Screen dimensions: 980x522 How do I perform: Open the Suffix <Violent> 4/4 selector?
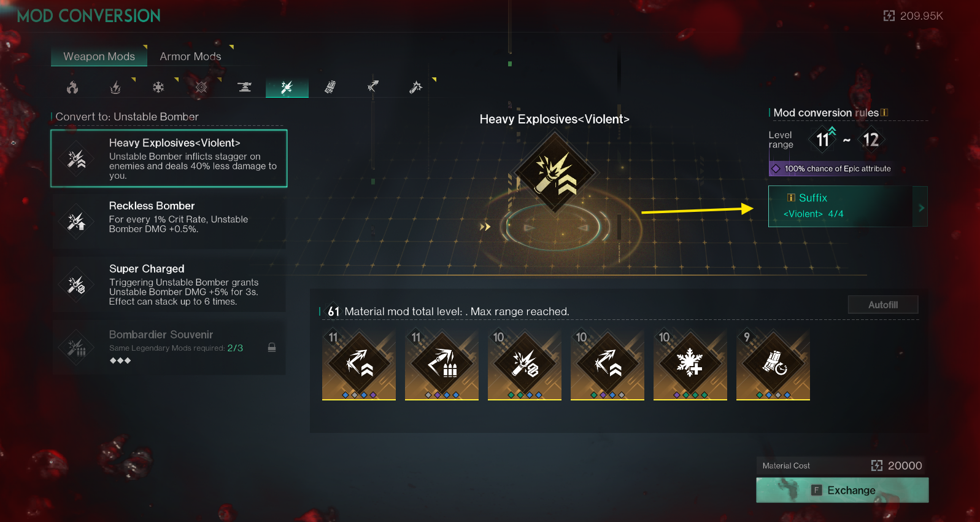[841, 206]
